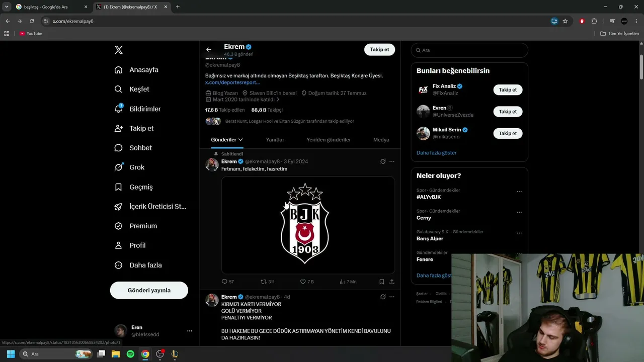The width and height of the screenshot is (644, 362).
Task: Bookmark this page with the star icon
Action: coord(565,21)
